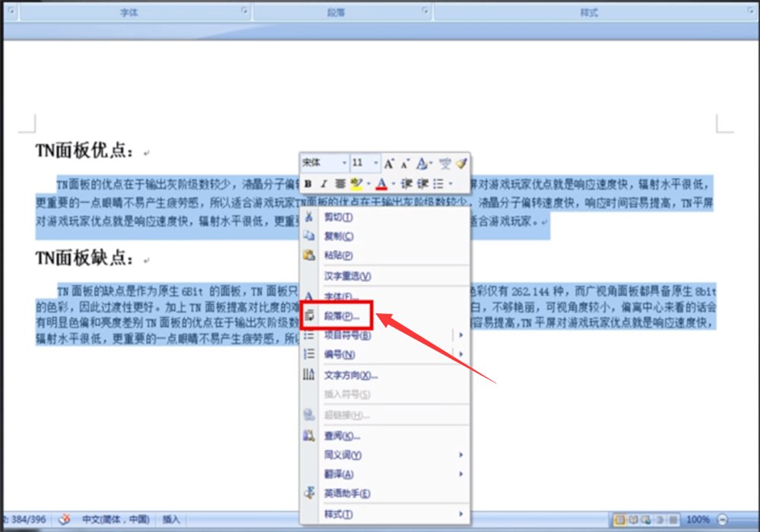Viewport: 760px width, 532px height.
Task: Click the Paste icon in the context menu
Action: 309,255
